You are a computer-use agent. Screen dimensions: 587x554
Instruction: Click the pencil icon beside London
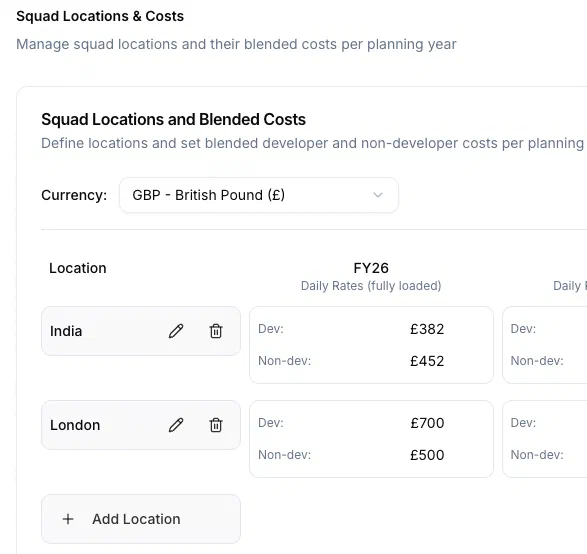176,425
